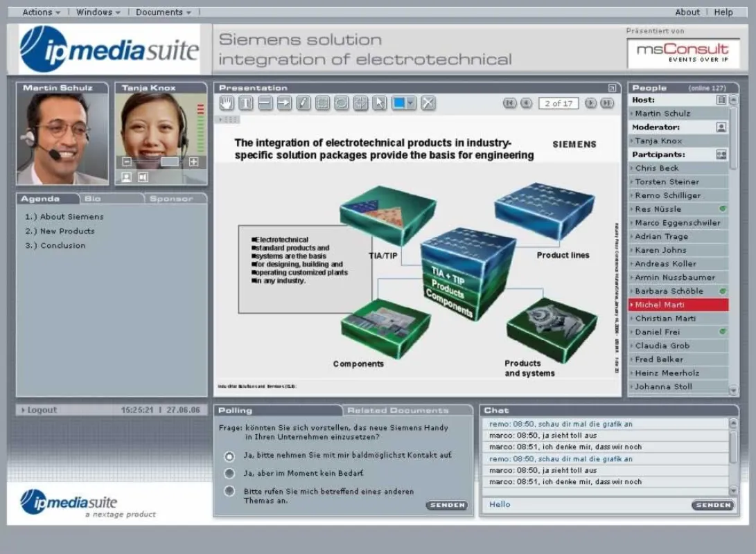Submit poll with SENDEN button
756x554 pixels.
[447, 505]
